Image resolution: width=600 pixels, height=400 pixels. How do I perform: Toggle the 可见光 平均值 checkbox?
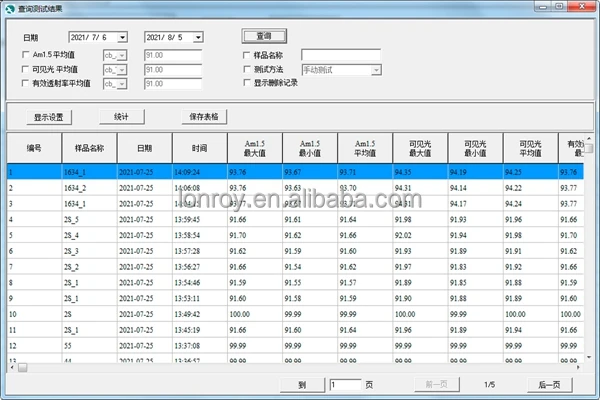26,70
